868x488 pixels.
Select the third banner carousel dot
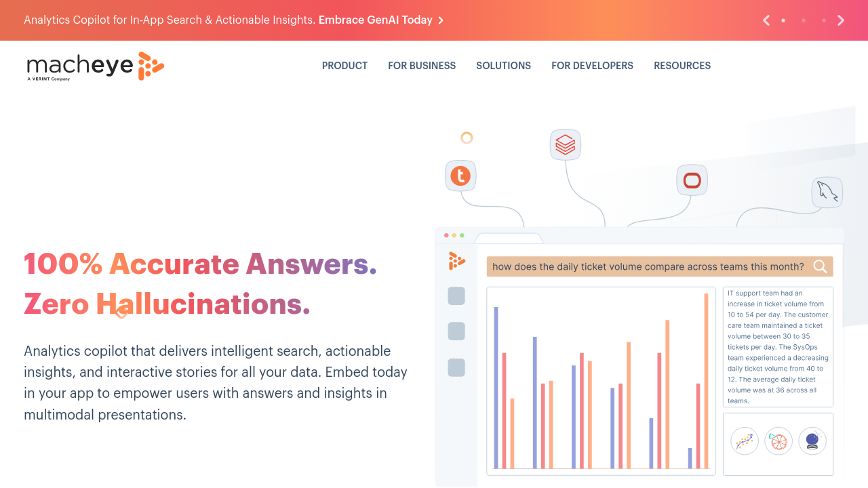point(824,20)
